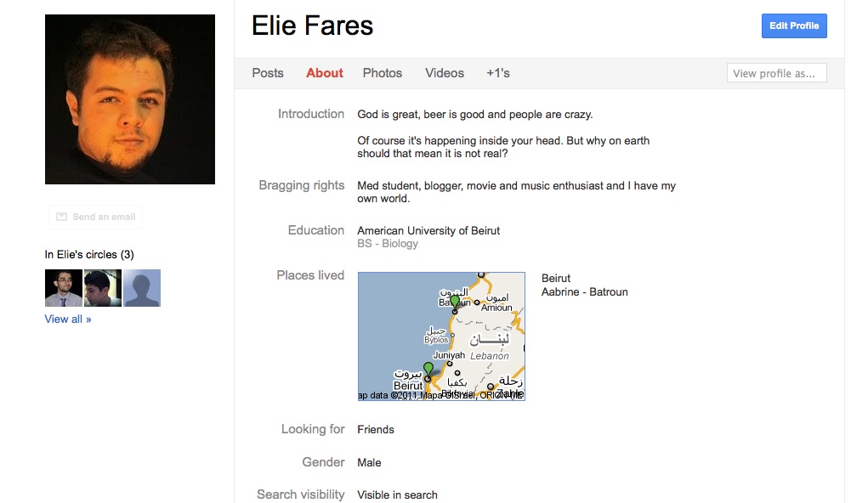Screen dimensions: 868x503
Task: Focus the View profile as field
Action: pos(776,73)
